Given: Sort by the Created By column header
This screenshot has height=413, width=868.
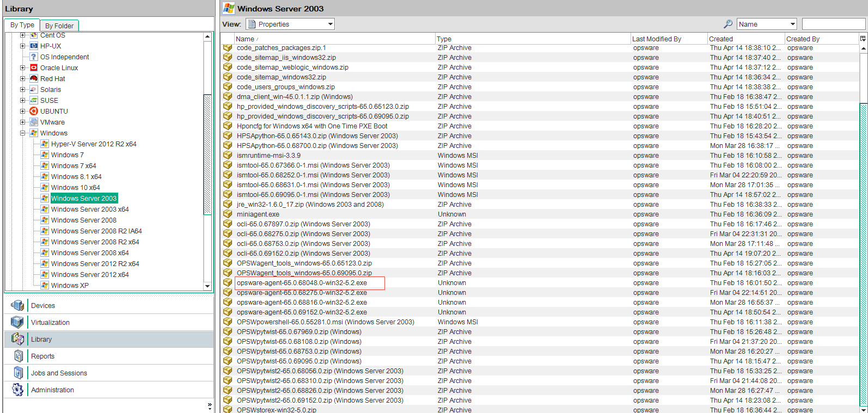Looking at the screenshot, I should [822, 39].
